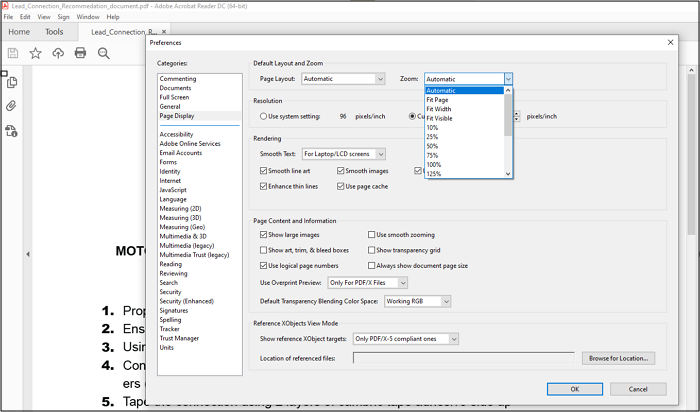Click the Print icon in toolbar
This screenshot has width=700, height=412.
point(80,53)
